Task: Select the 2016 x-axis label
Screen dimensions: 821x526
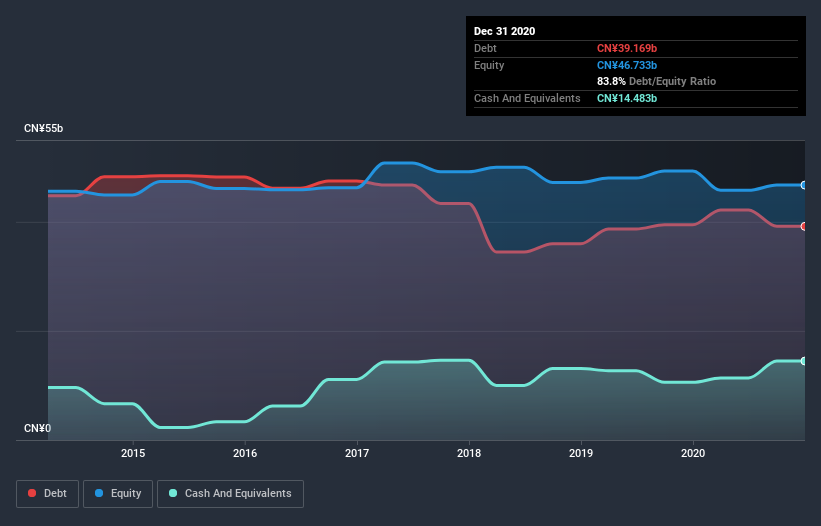Action: pos(245,453)
